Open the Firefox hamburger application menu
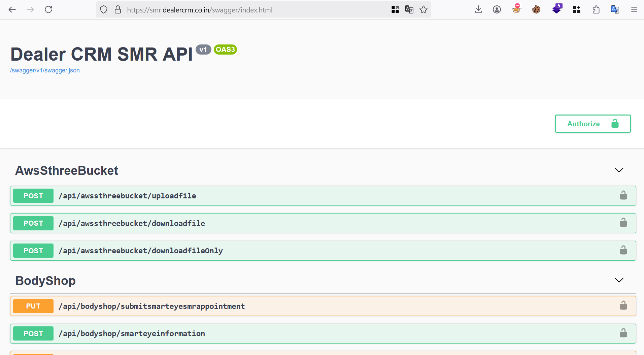 634,9
